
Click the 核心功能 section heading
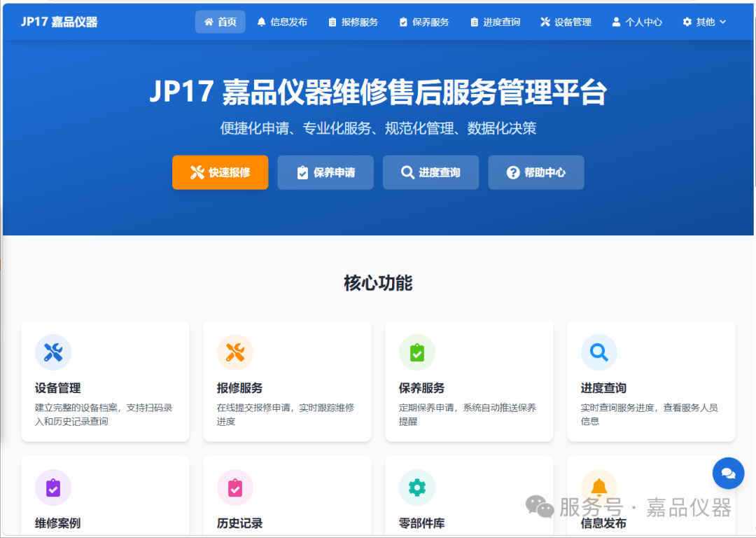[378, 283]
